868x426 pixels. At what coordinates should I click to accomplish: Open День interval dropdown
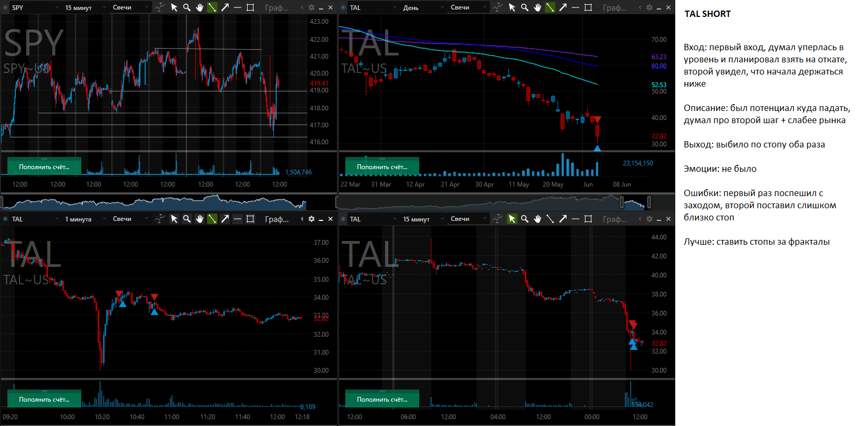[422, 7]
